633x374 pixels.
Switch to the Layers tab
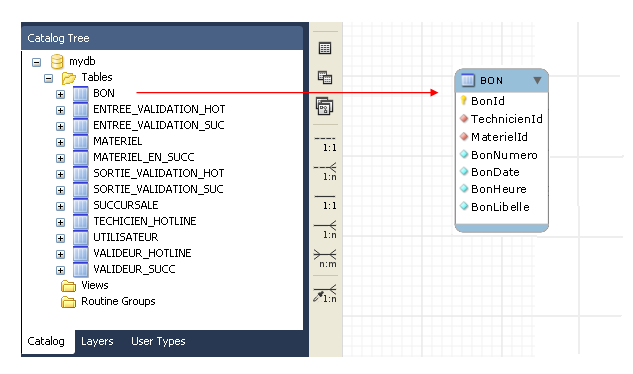point(97,341)
